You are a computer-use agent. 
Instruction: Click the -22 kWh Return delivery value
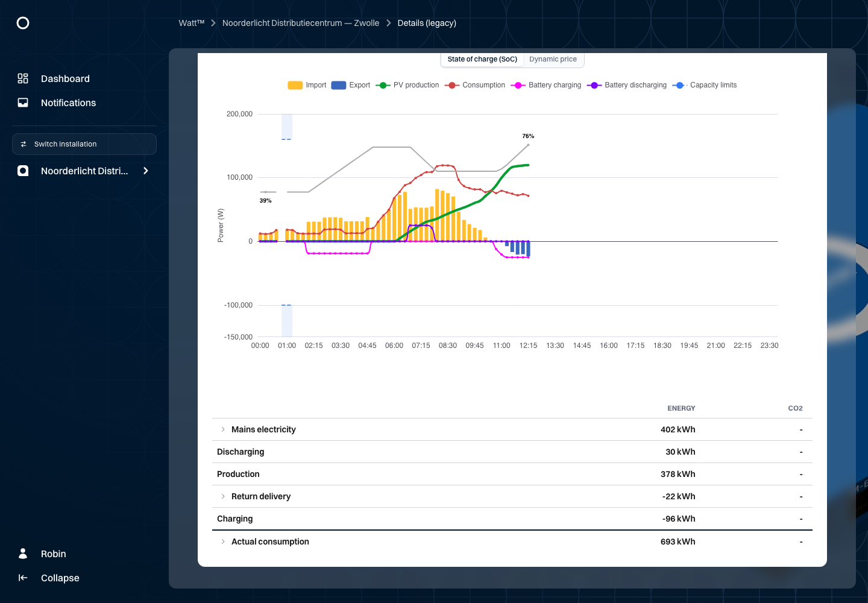point(679,496)
